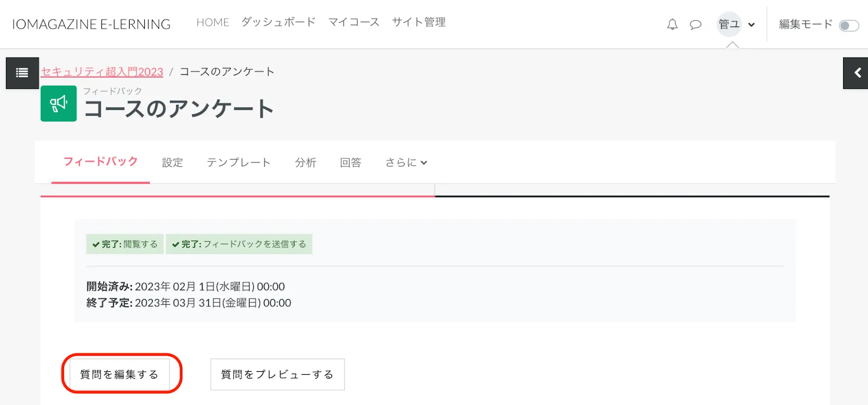Click the block drawer chevron icon
The image size is (868, 405).
pyautogui.click(x=857, y=73)
